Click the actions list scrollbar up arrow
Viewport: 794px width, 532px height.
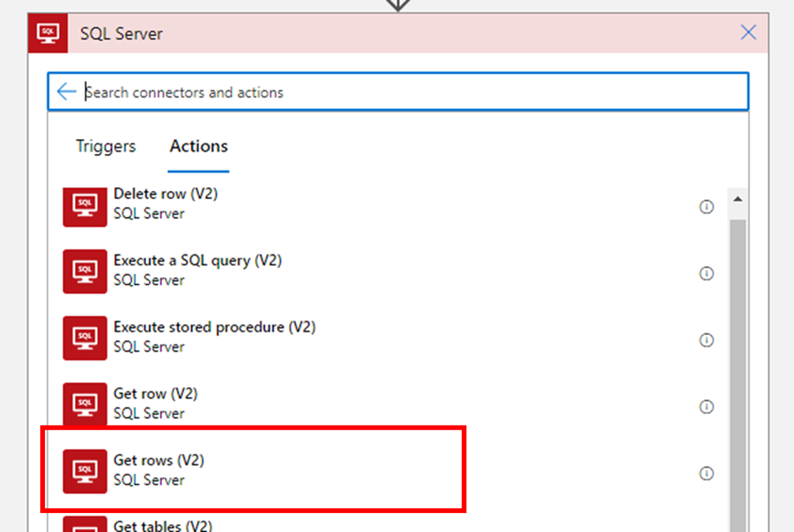tap(738, 199)
